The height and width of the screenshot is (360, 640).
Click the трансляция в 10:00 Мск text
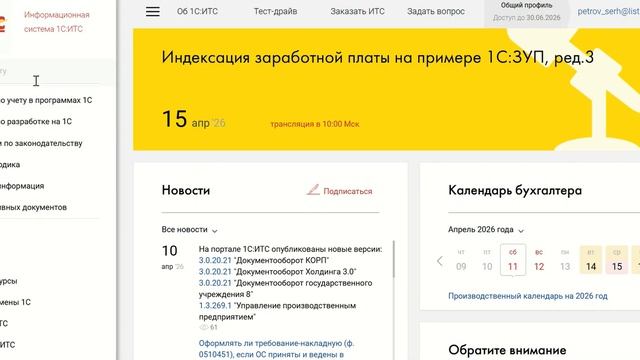[x=315, y=124]
